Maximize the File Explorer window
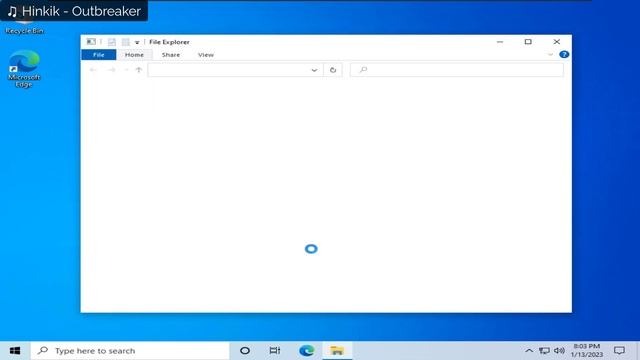The height and width of the screenshot is (360, 640). (x=528, y=42)
